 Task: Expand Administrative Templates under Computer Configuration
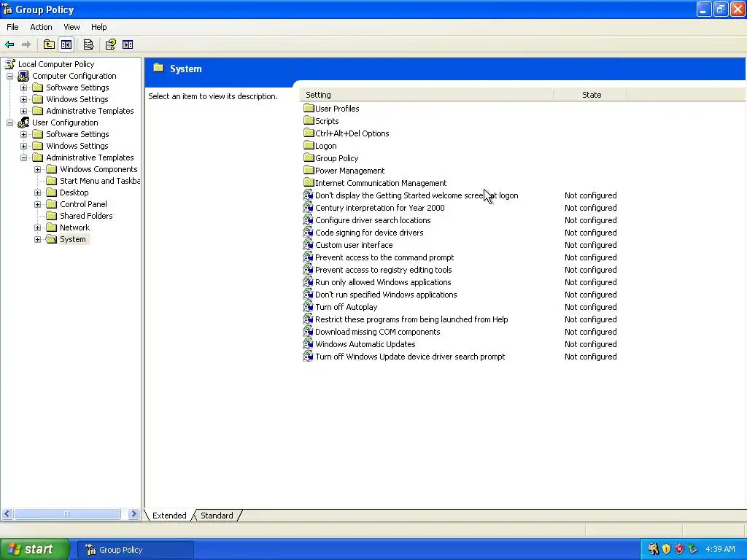[x=23, y=111]
